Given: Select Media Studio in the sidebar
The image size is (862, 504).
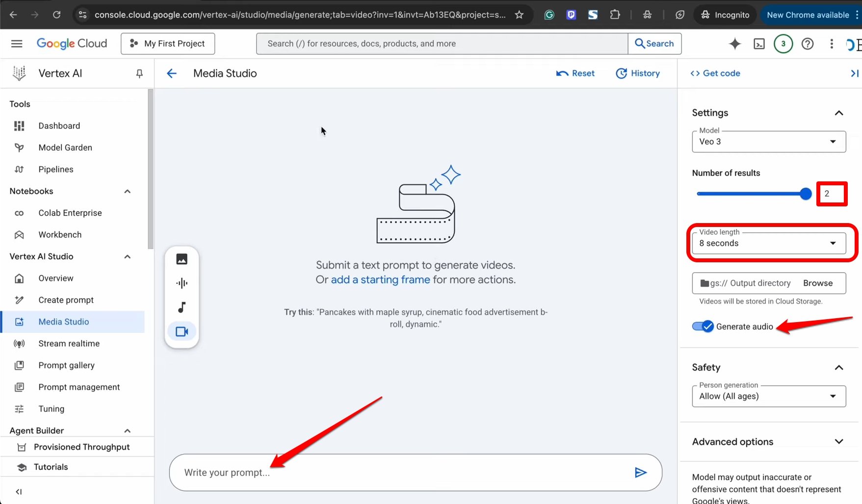Looking at the screenshot, I should pos(73,322).
